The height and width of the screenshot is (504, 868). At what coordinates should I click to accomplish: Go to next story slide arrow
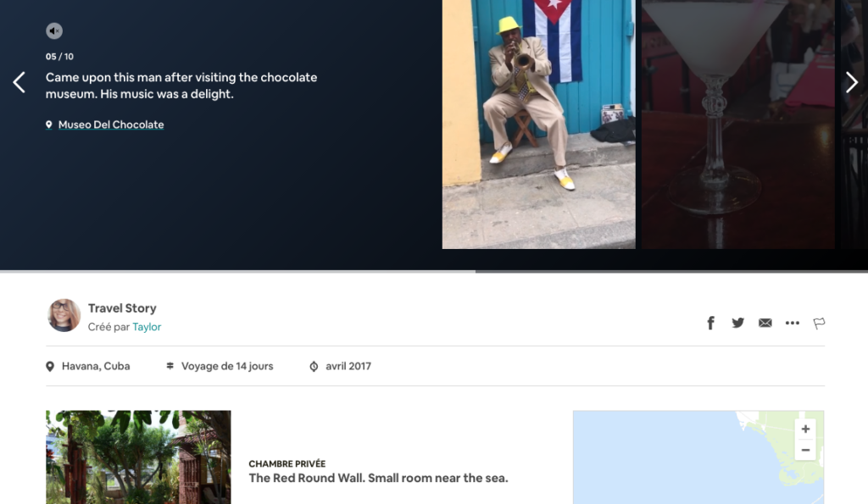[x=851, y=82]
